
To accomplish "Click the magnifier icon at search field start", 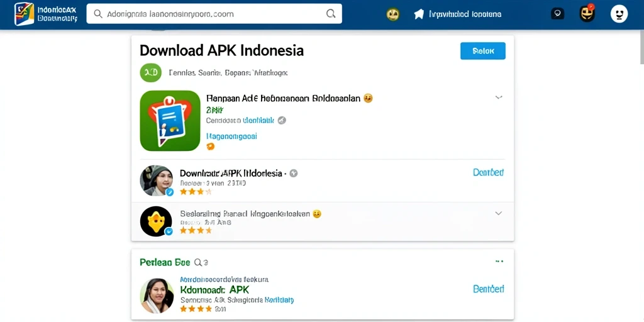I will pos(98,14).
